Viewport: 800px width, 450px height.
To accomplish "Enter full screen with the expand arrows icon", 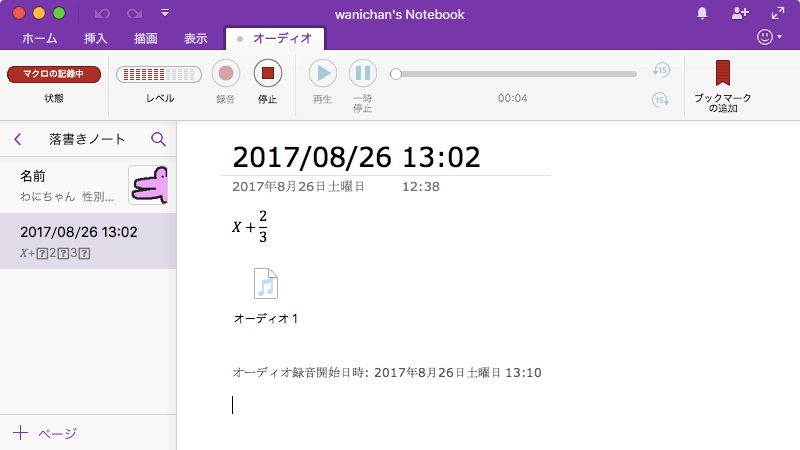I will point(778,13).
